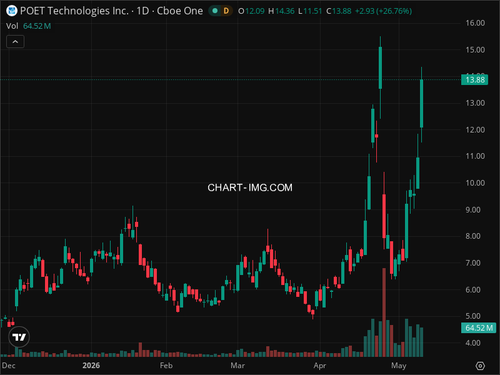
Task: Click the 11.00 price axis label
Action: (x=475, y=156)
